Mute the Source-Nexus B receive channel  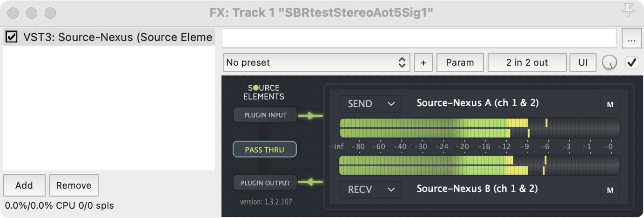pyautogui.click(x=610, y=190)
